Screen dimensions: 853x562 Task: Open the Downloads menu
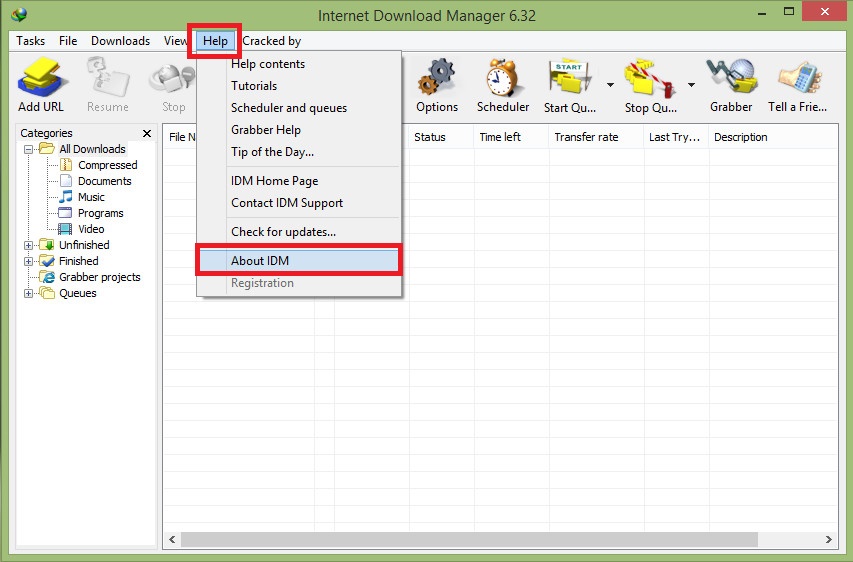pos(120,41)
